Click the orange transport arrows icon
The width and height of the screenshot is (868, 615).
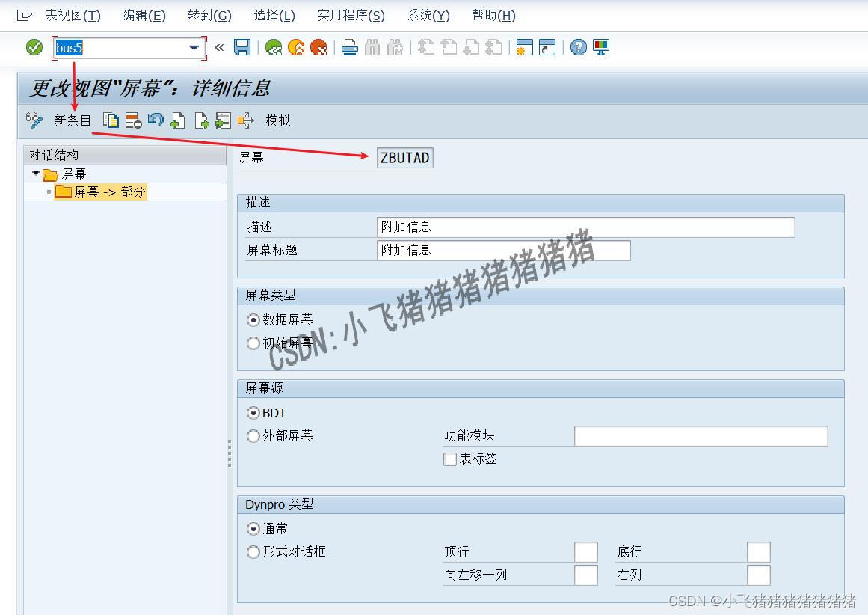coord(246,120)
